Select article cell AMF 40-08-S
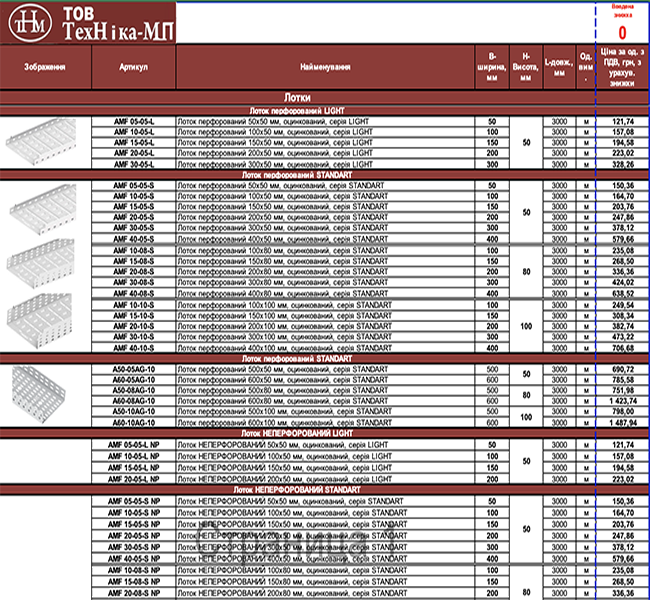This screenshot has height=600, width=650. pyautogui.click(x=133, y=294)
